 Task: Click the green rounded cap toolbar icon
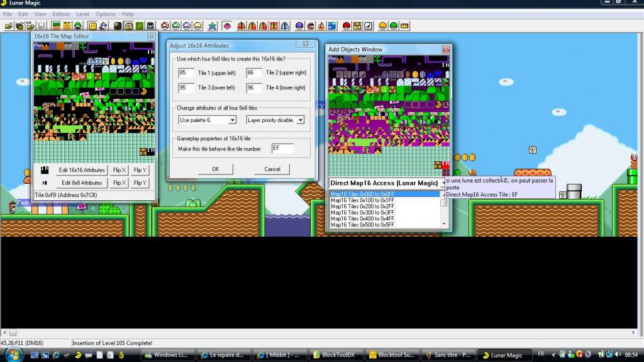394,26
